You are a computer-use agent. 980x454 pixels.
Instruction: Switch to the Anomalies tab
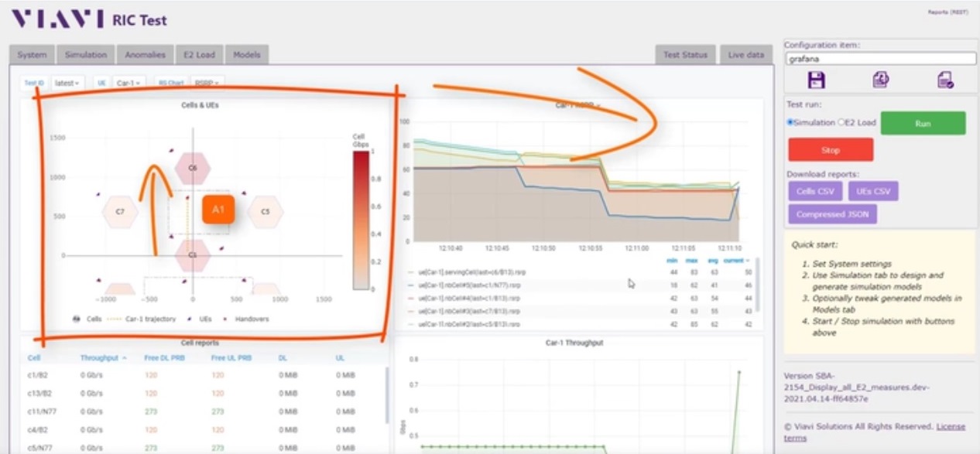point(145,55)
